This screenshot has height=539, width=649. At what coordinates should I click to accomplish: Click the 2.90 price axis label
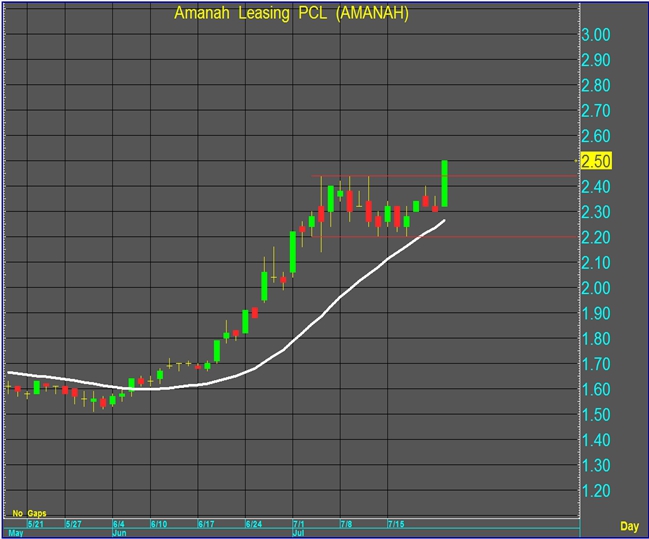[596, 60]
